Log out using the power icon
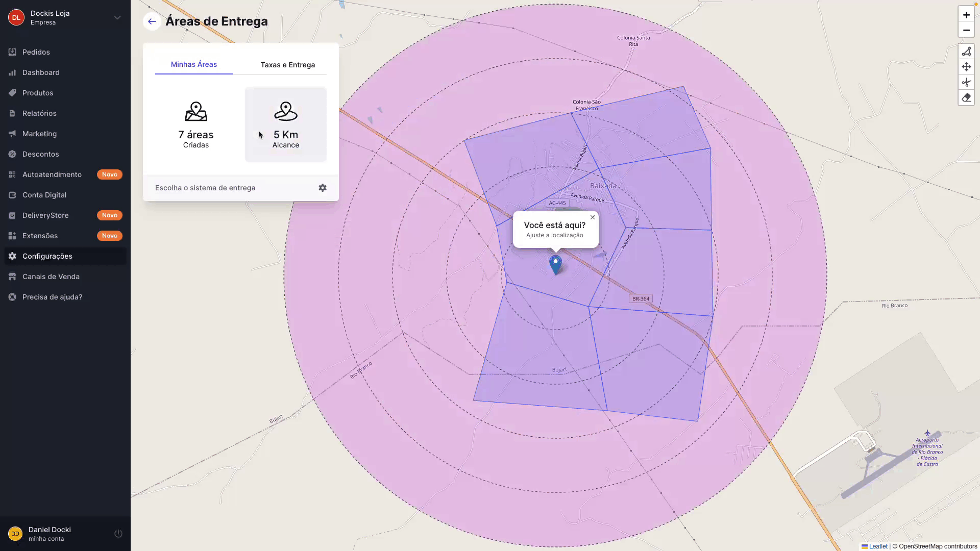Image resolution: width=980 pixels, height=551 pixels. 118,534
